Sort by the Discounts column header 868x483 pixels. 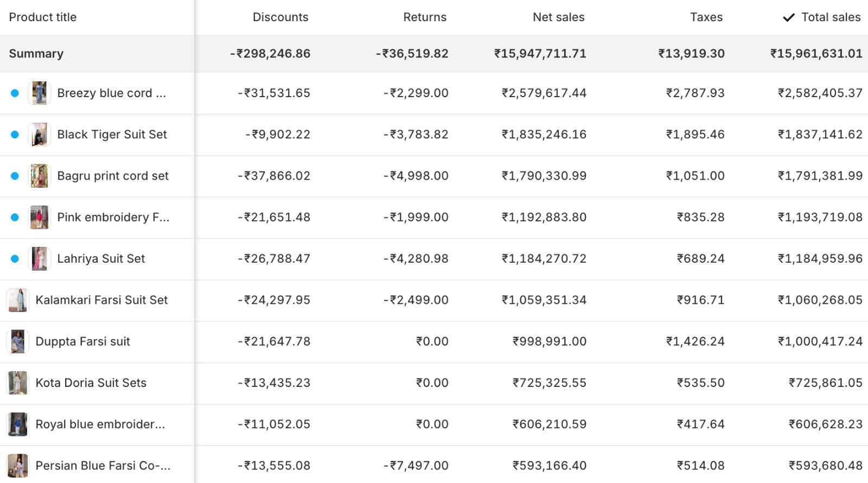280,17
